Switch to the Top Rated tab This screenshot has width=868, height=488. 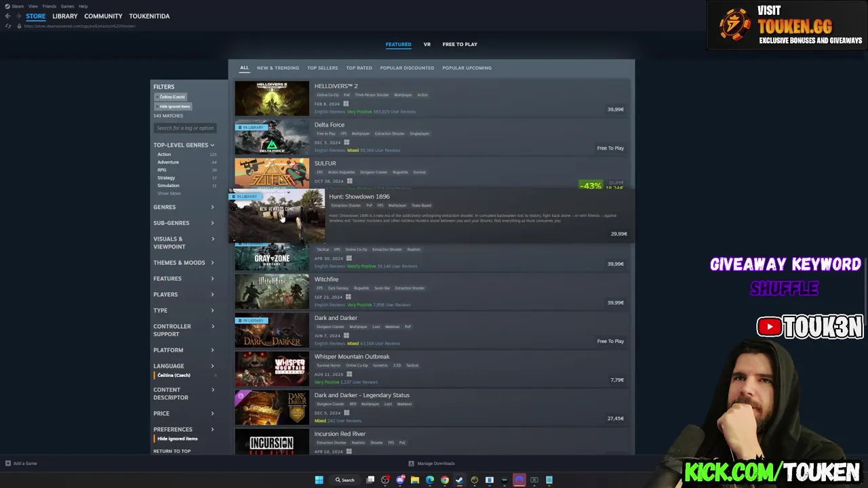pyautogui.click(x=359, y=68)
